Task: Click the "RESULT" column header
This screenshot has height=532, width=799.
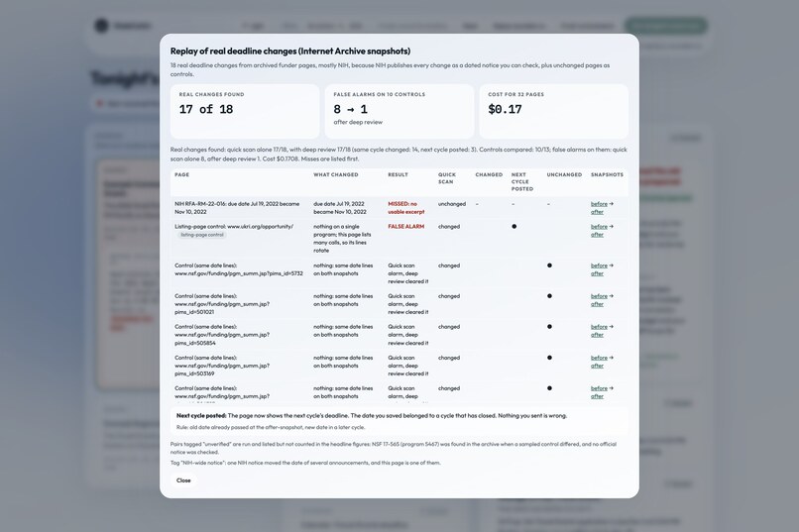Action: tap(398, 174)
